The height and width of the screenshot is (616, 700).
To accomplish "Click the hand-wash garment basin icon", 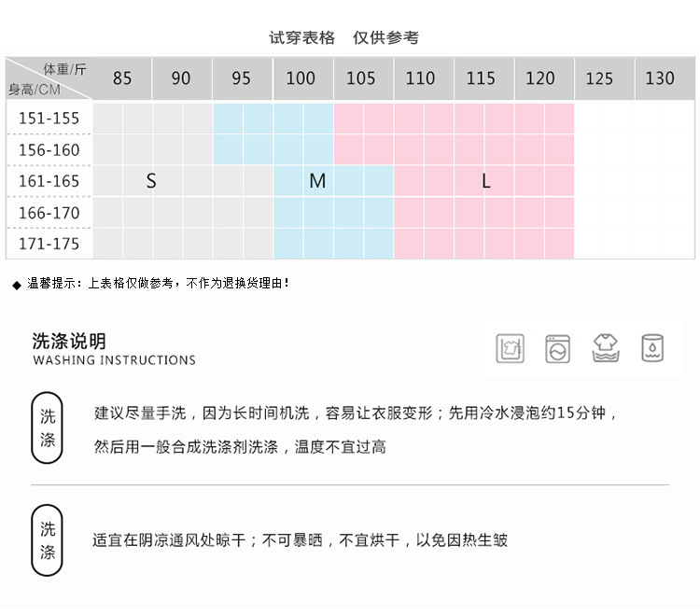I will 510,348.
